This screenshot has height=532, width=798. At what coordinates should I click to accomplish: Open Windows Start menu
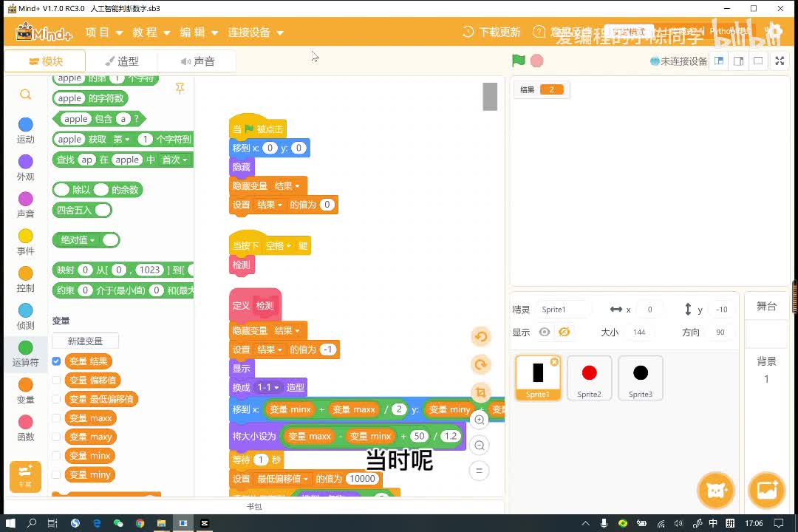tap(10, 523)
